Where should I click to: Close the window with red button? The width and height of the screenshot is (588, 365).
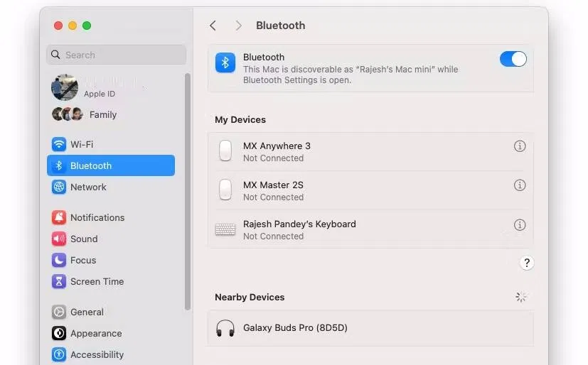(x=58, y=26)
